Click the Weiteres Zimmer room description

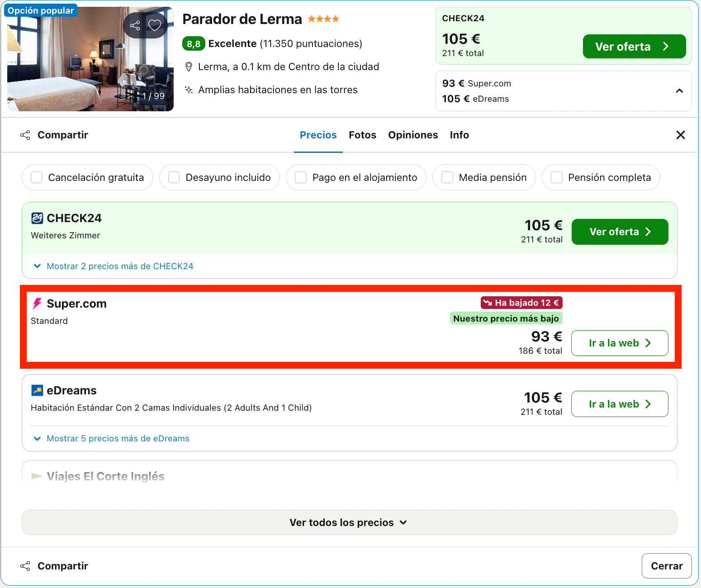point(66,235)
